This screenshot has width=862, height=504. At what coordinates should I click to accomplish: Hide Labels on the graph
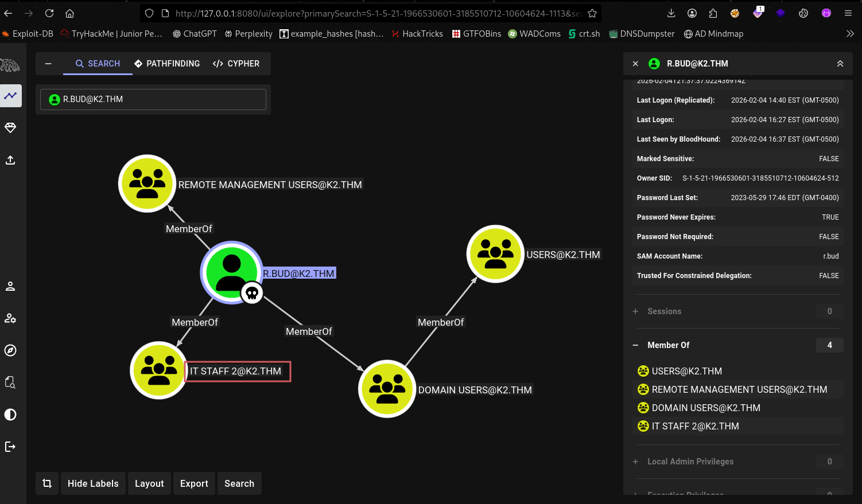coord(93,483)
